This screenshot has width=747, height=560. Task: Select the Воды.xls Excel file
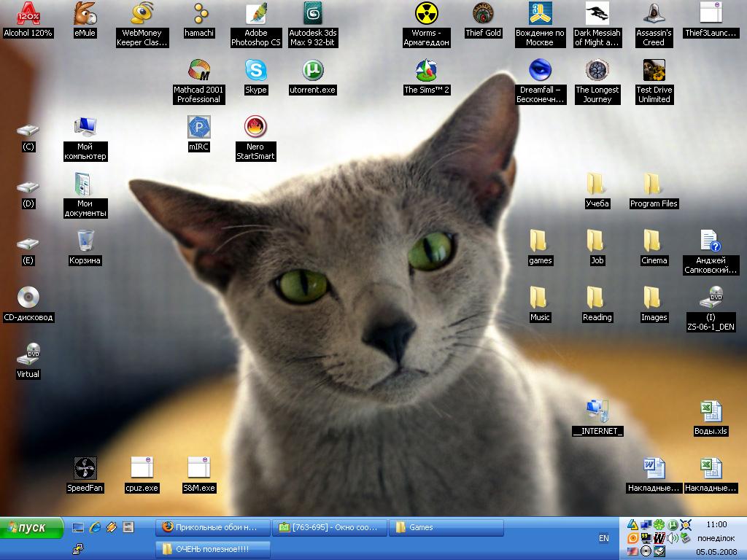pos(711,412)
